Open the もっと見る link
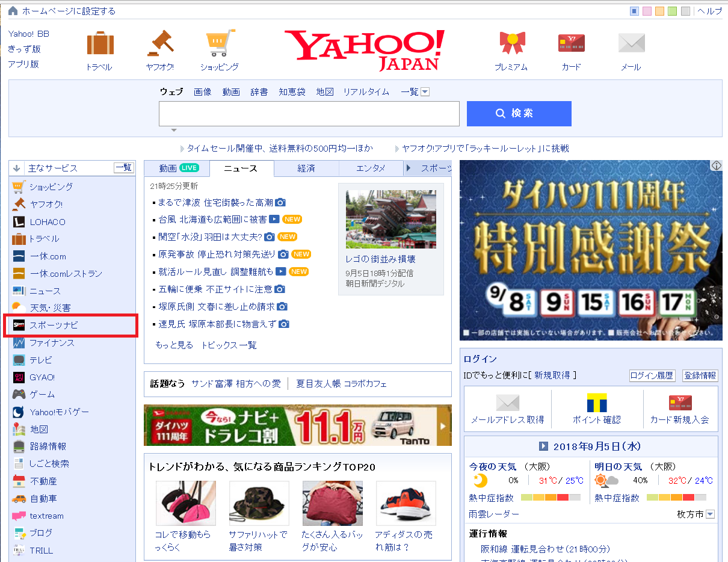This screenshot has height=562, width=728. click(174, 345)
